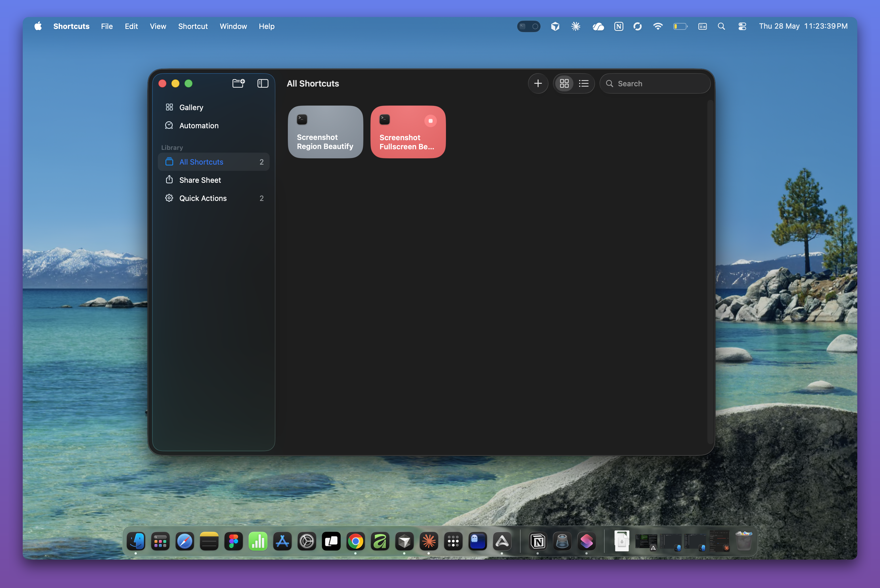
Task: Open the Edit menu
Action: point(131,26)
